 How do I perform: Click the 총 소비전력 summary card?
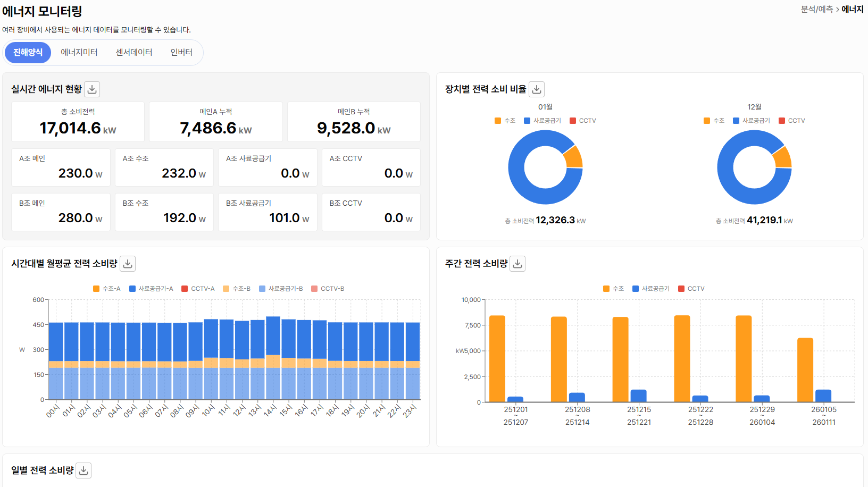(78, 122)
